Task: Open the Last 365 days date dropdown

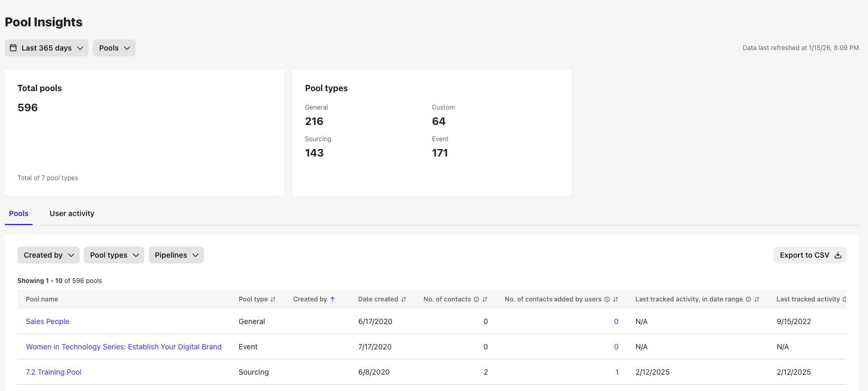Action: (46, 48)
